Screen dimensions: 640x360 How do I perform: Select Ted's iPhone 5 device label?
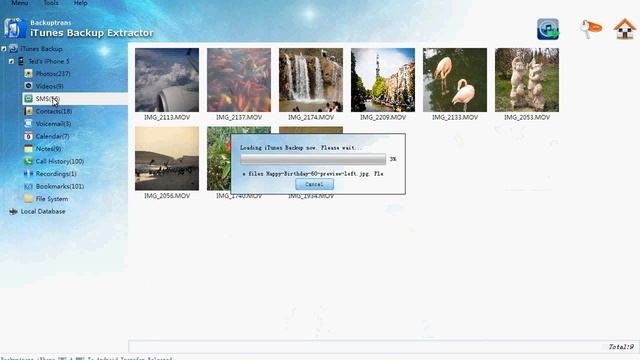(49, 61)
